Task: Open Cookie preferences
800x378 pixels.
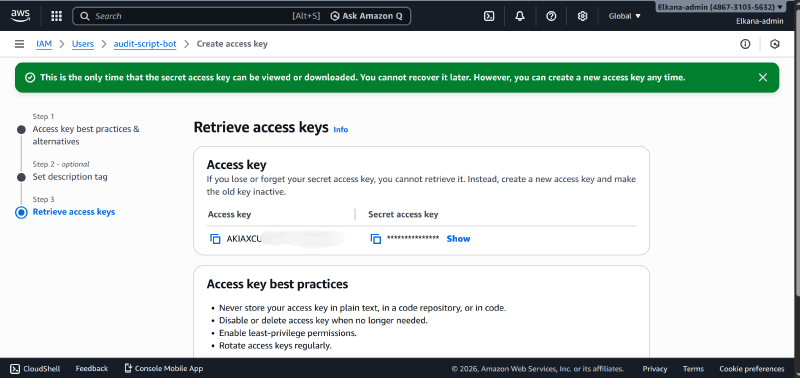Action: (752, 368)
